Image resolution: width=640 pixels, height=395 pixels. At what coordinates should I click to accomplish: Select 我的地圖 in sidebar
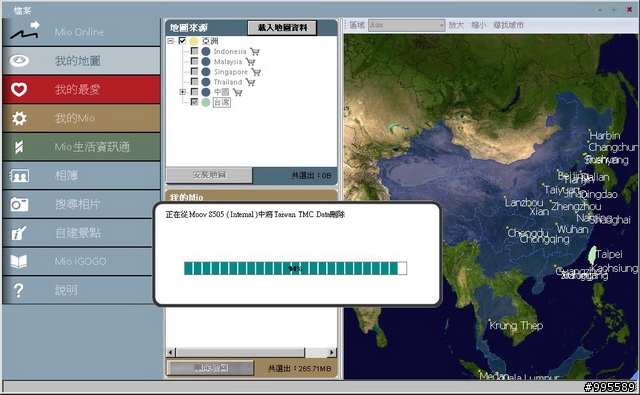(x=81, y=61)
